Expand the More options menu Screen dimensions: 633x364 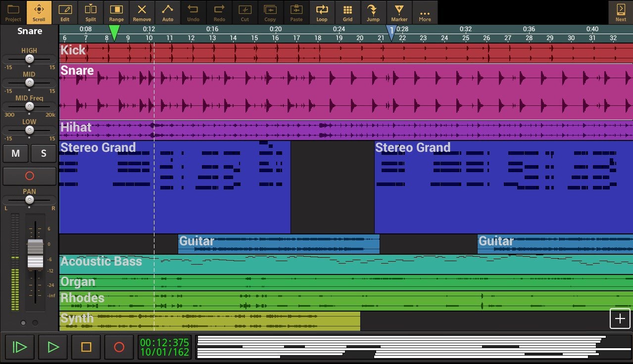tap(425, 13)
